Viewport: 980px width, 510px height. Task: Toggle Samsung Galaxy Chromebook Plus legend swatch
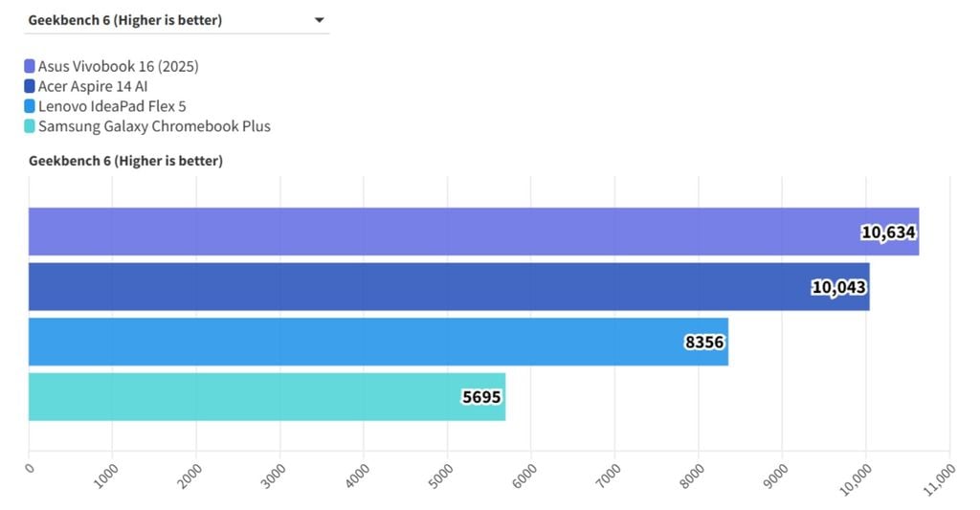(30, 126)
